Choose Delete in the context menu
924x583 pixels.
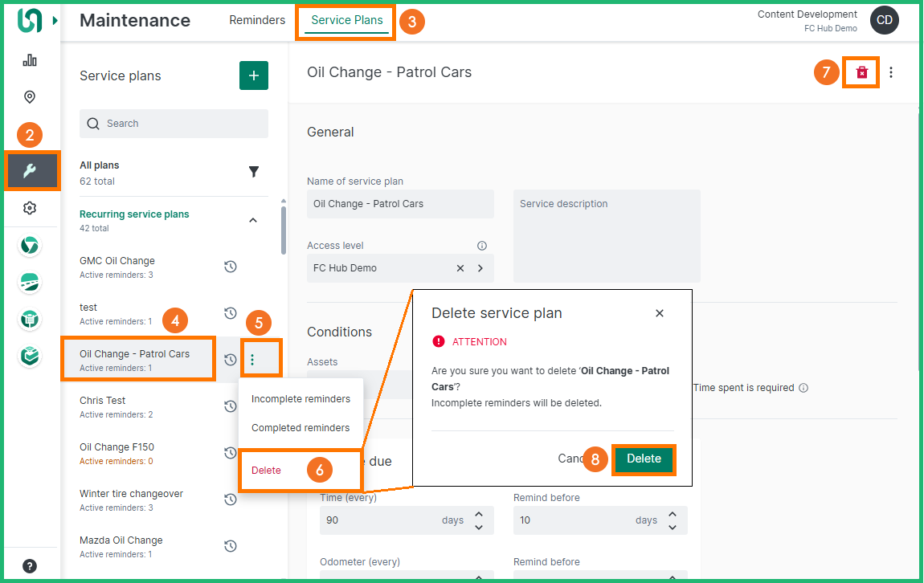click(x=267, y=470)
